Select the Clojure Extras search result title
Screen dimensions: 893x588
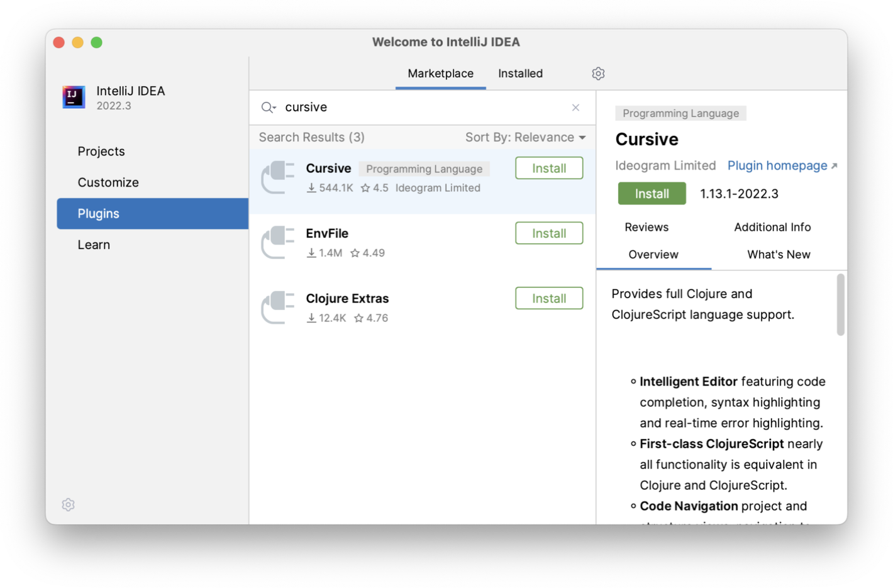tap(347, 299)
